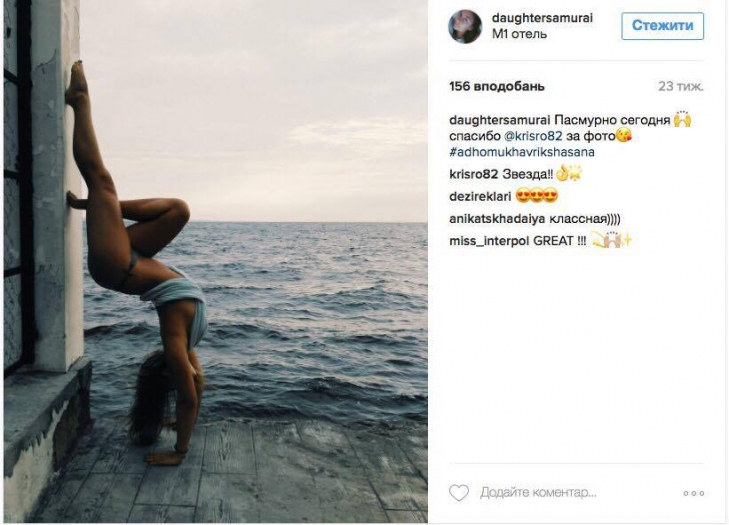Open the @krisro82 mention in caption
729x525 pixels.
[533, 136]
